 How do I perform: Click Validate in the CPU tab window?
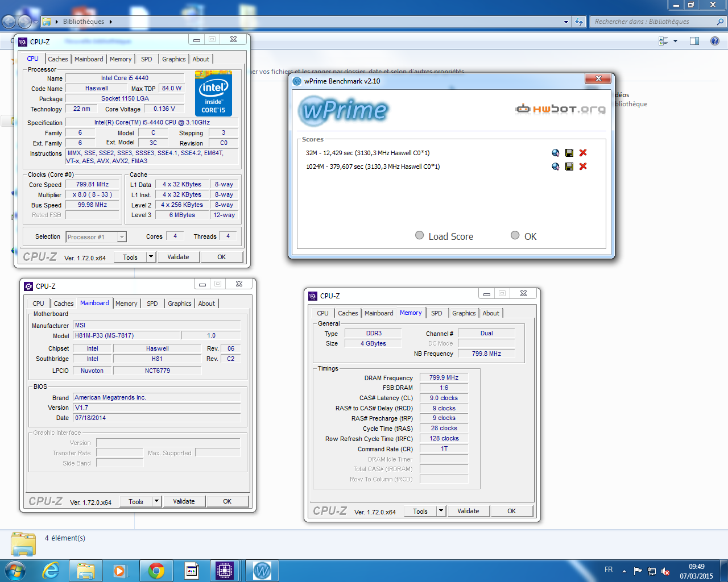[x=178, y=257]
